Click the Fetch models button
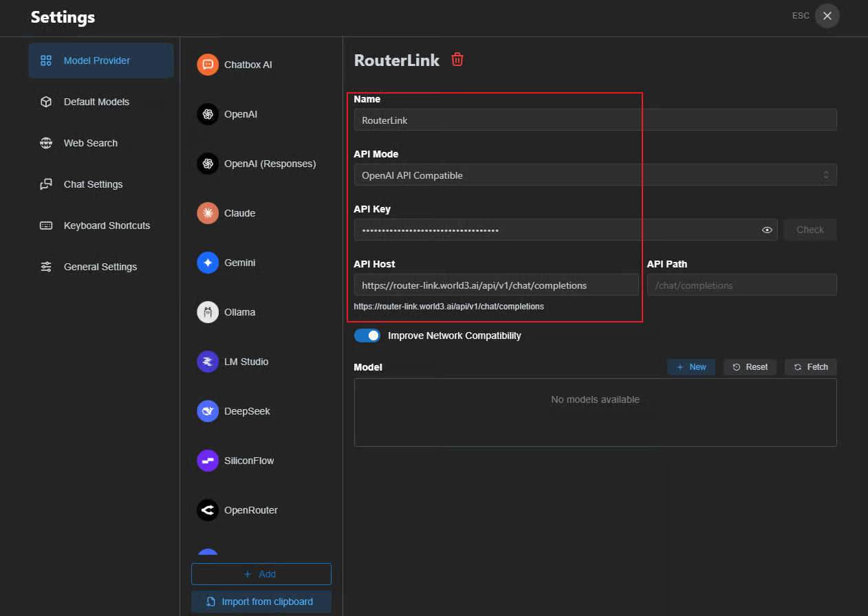Image resolution: width=868 pixels, height=616 pixels. pyautogui.click(x=811, y=367)
